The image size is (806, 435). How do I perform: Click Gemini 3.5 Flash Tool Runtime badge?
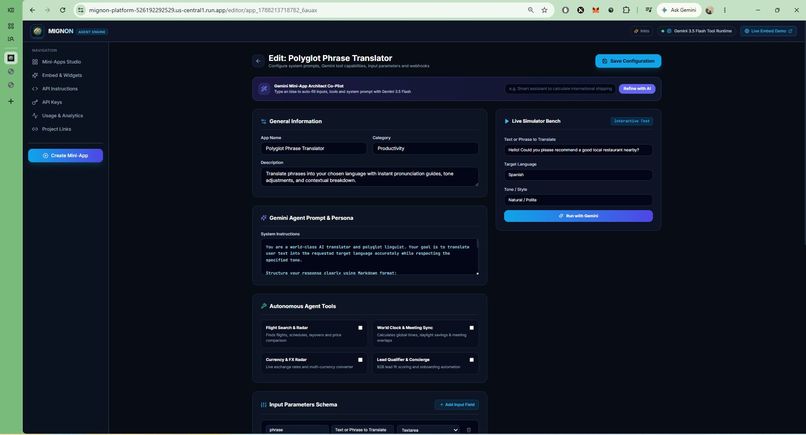[x=697, y=31]
